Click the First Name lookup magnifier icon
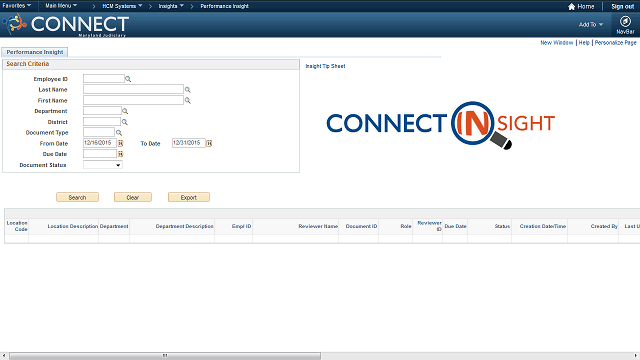The image size is (640, 360). pos(188,100)
